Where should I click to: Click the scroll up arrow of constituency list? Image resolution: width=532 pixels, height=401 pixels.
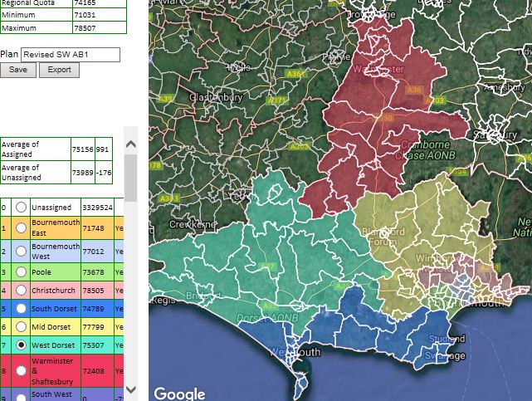coord(131,144)
